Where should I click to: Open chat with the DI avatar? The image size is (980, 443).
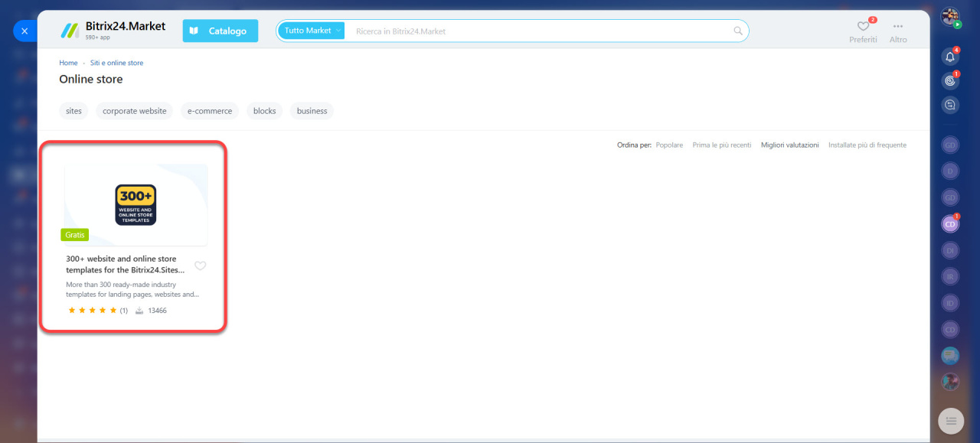point(950,250)
